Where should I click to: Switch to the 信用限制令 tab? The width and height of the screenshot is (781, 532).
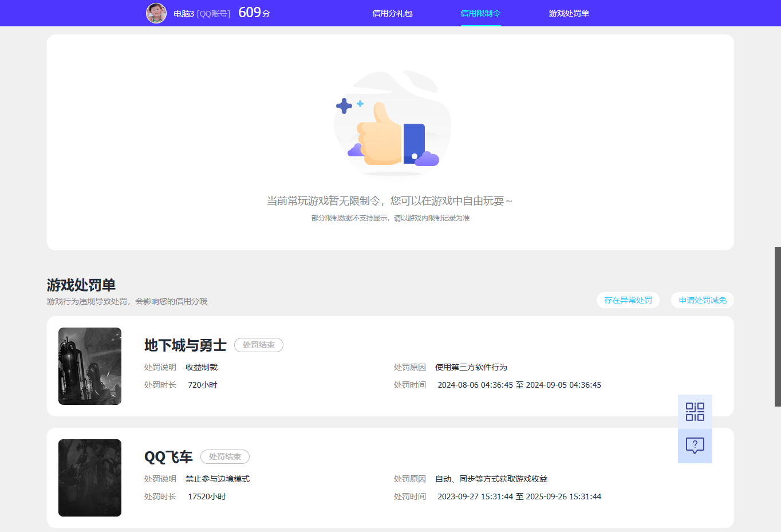pos(480,13)
